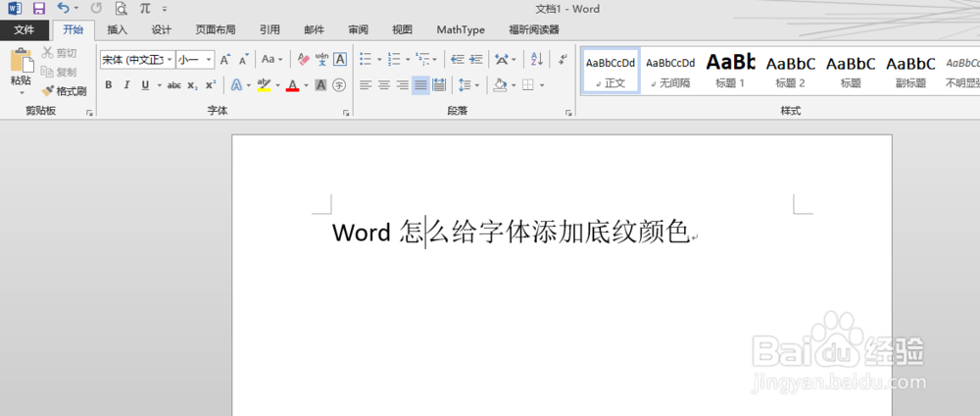Decrease paragraph indent
This screenshot has width=980, height=416.
458,60
